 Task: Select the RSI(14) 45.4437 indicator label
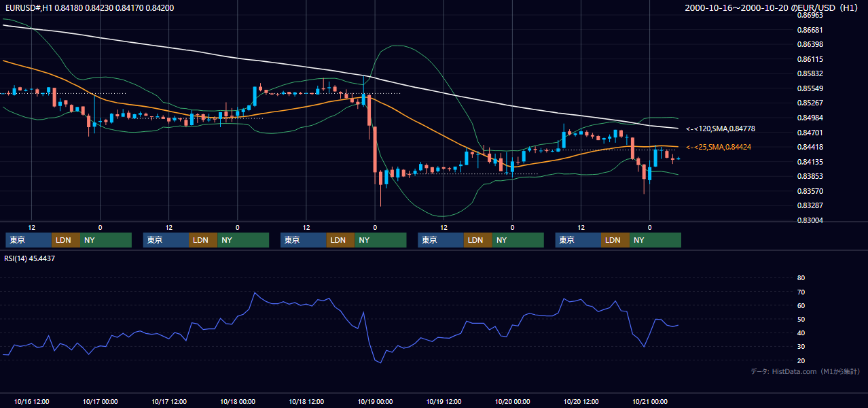point(30,258)
